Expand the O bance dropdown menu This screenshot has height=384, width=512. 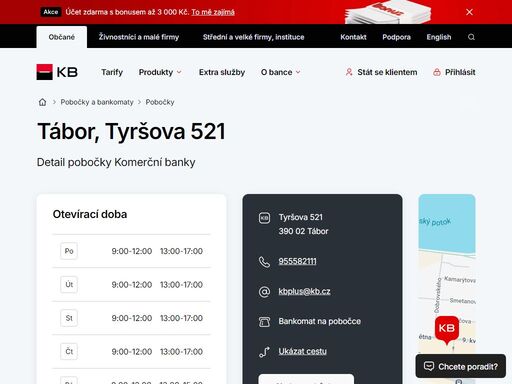click(281, 72)
